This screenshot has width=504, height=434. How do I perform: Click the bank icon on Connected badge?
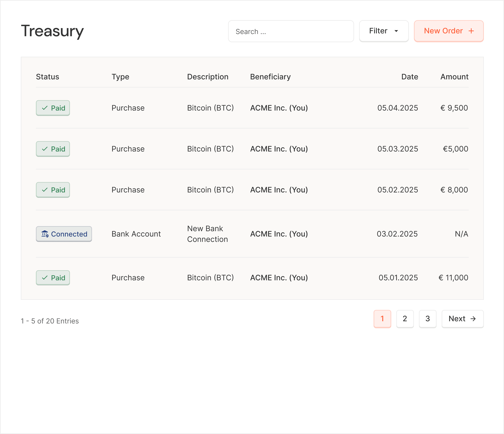click(45, 234)
